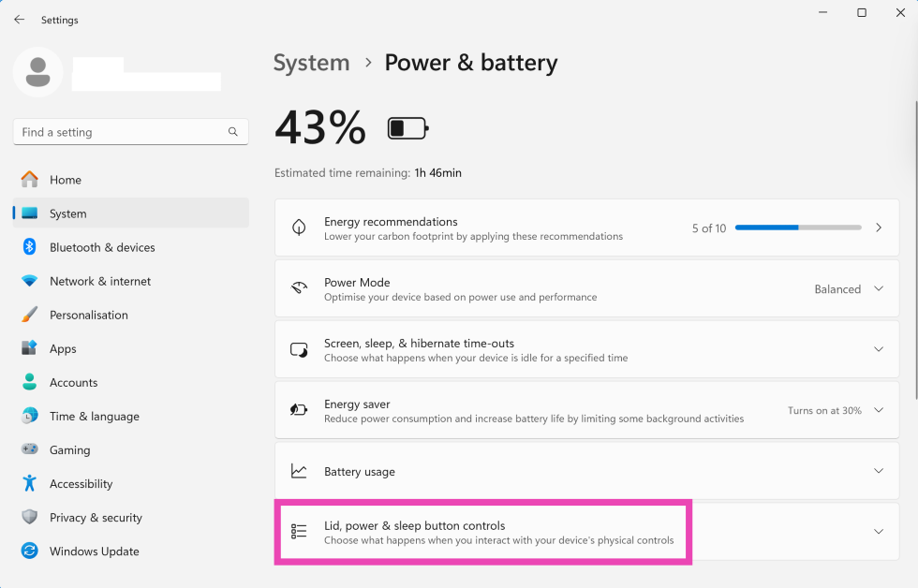The height and width of the screenshot is (588, 918).
Task: Click the Gaming controller icon
Action: tap(29, 450)
